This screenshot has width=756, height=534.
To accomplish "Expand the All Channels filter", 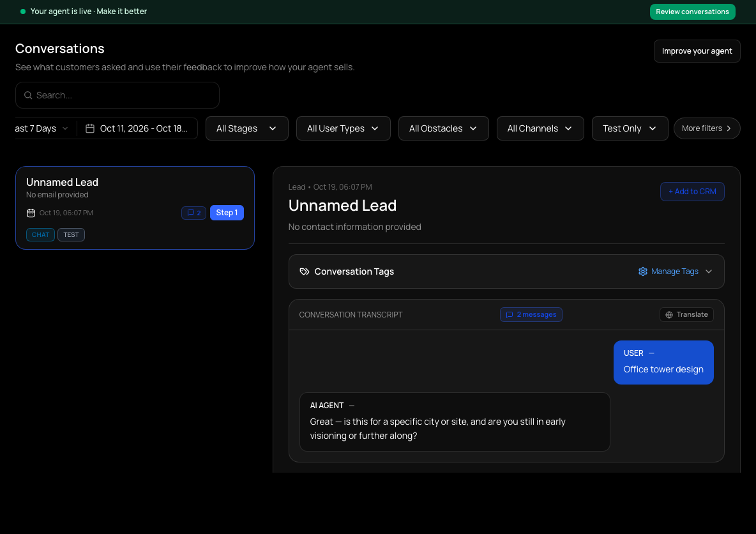I will [540, 128].
